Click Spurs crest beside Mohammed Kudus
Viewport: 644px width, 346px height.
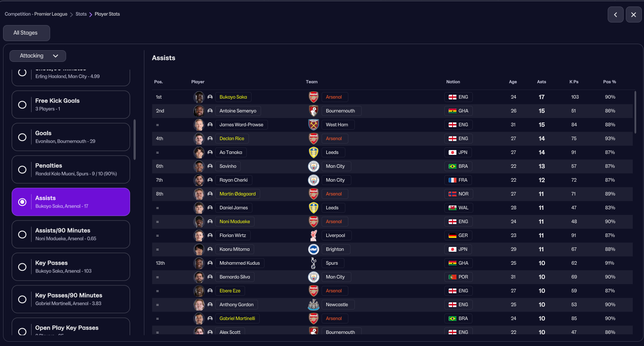(x=313, y=263)
